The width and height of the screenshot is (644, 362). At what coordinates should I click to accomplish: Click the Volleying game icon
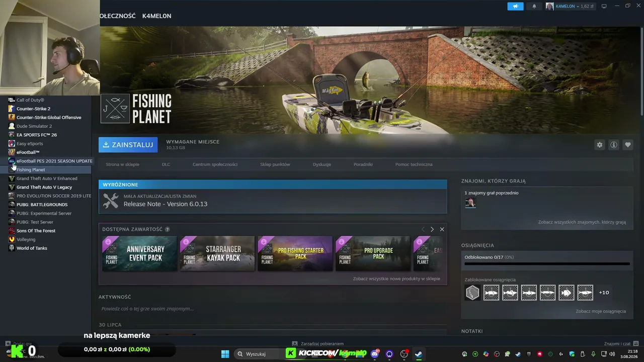[12, 239]
